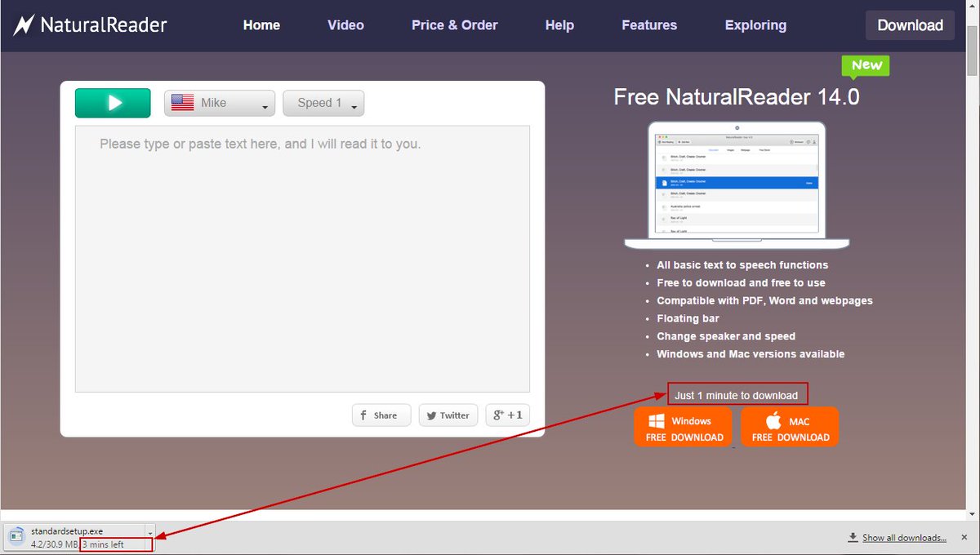
Task: Share on Facebook with the Share button
Action: 381,415
